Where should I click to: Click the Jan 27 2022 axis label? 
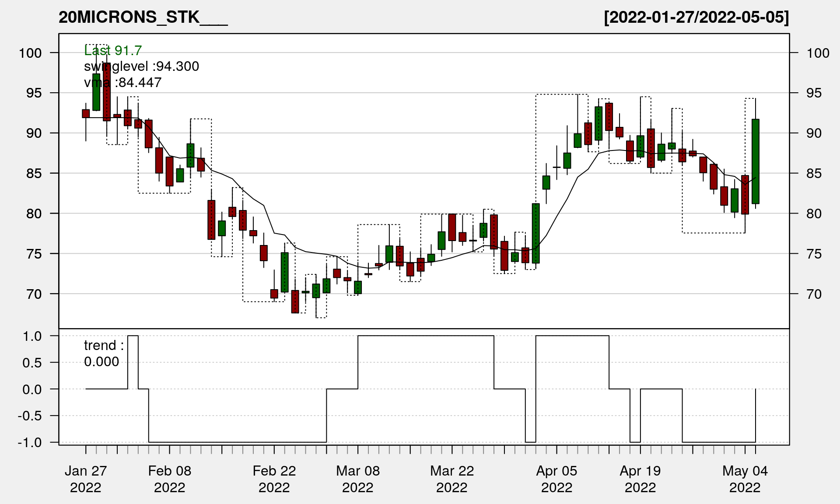pyautogui.click(x=86, y=479)
